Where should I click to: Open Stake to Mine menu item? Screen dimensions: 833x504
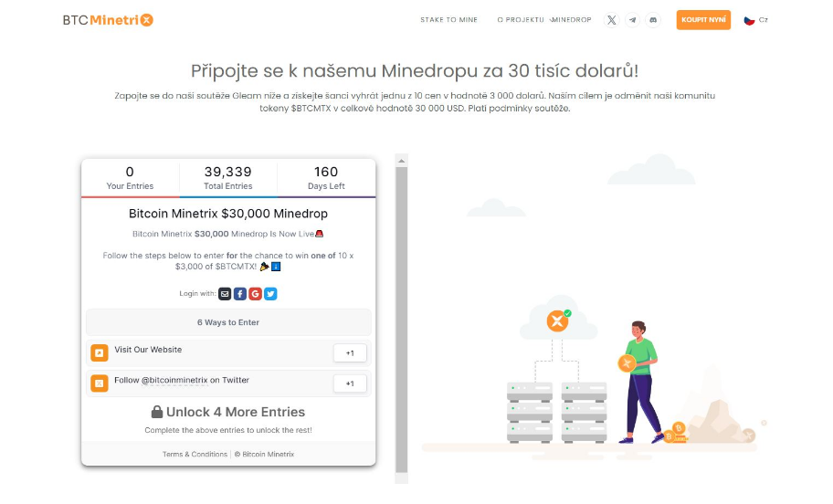coord(448,20)
